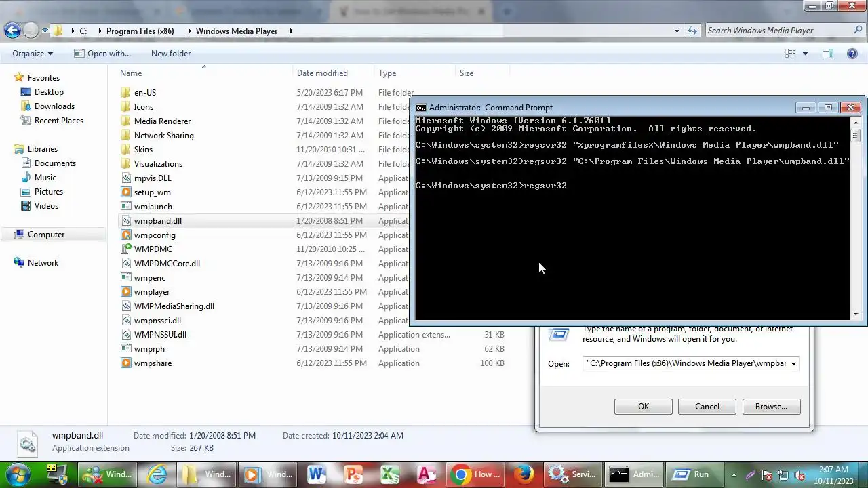Screen dimensions: 868x488
Task: Click the Run dialog Open text field
Action: tap(685, 364)
